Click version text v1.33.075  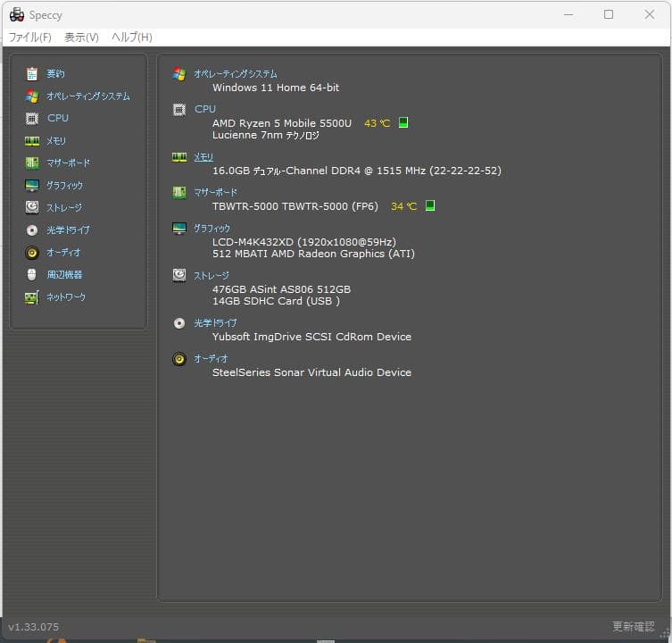click(x=33, y=627)
